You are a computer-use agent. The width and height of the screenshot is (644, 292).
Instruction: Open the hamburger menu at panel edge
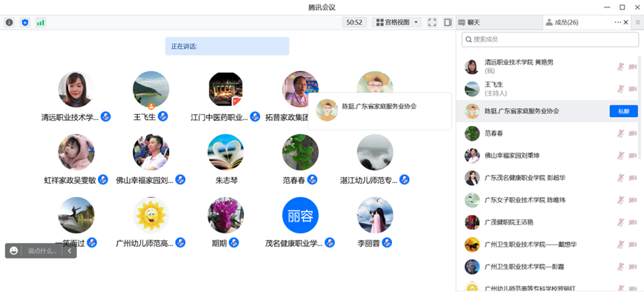point(637,22)
